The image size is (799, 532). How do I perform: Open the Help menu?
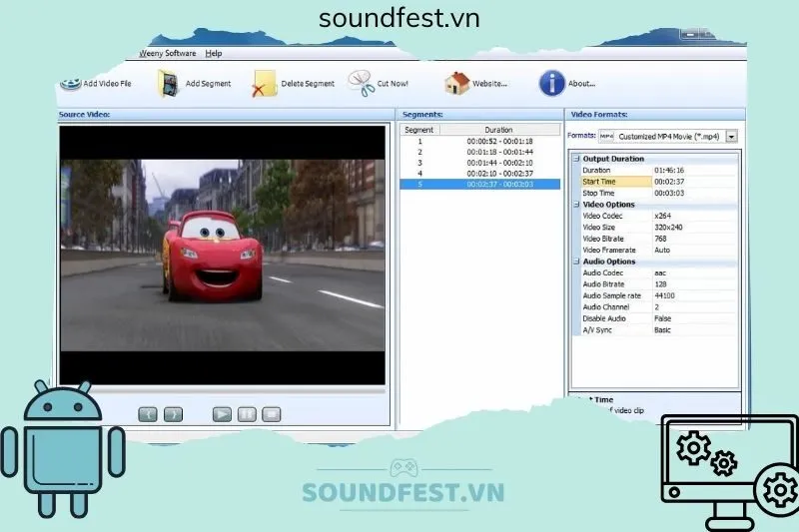214,53
